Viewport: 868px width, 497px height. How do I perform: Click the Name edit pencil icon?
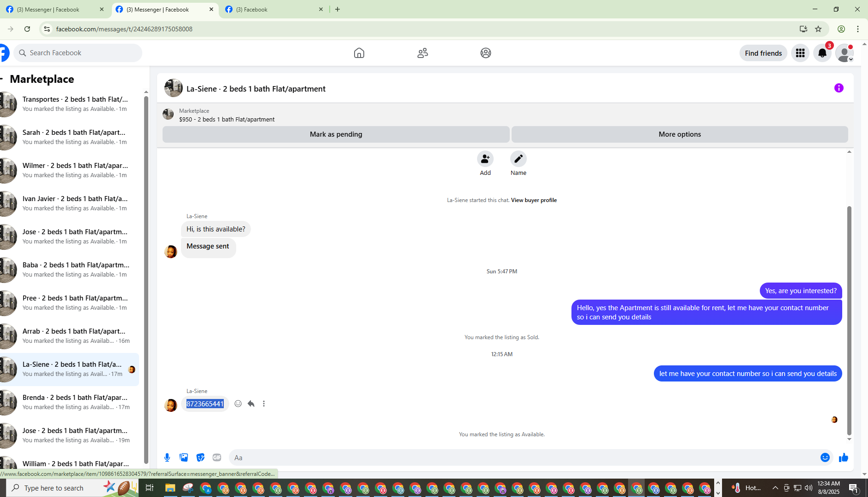518,159
